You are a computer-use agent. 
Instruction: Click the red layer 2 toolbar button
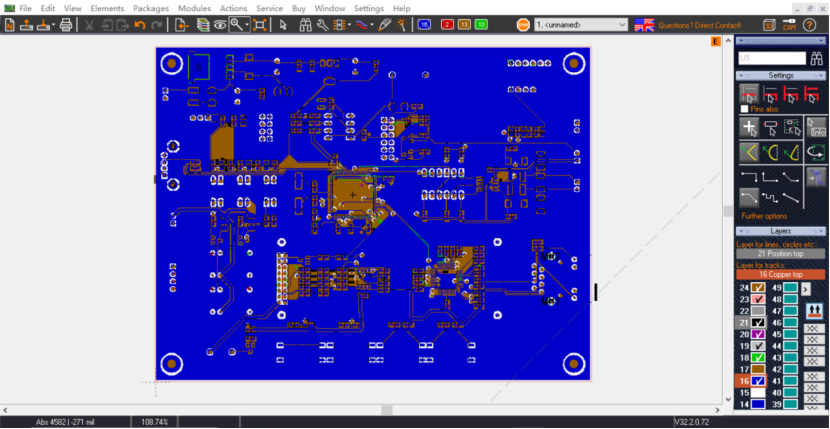447,24
